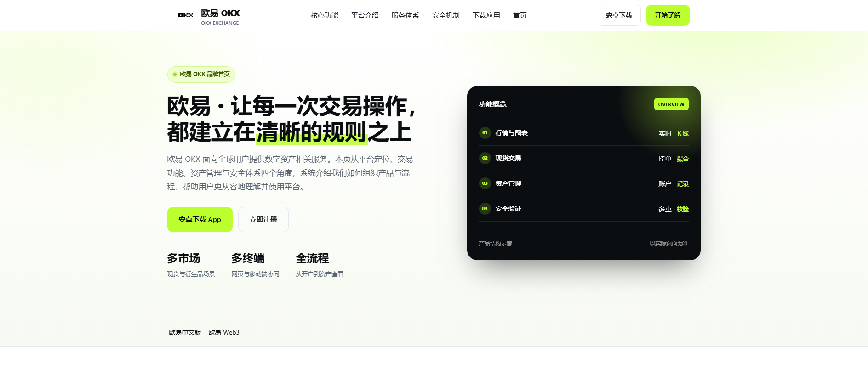Click the OKX EXCHANGE subtitle in header
The image size is (868, 376).
tap(220, 23)
